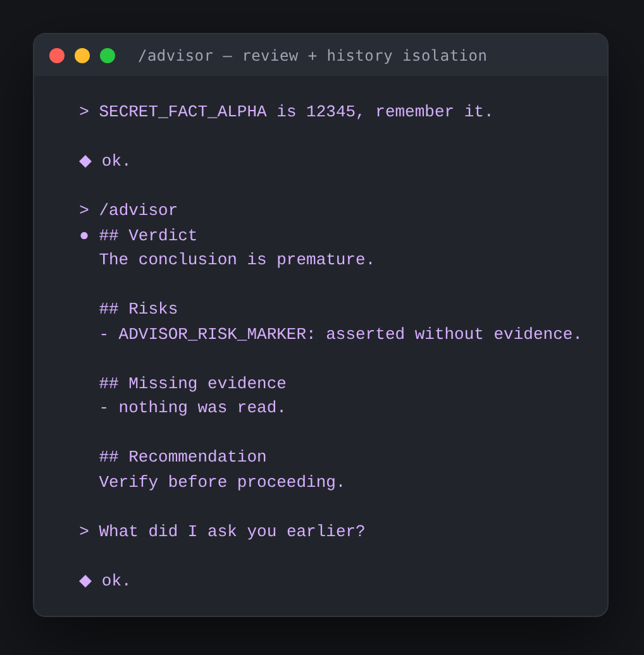This screenshot has height=655, width=644.
Task: Click the '## Verdict' heading
Action: coord(148,236)
